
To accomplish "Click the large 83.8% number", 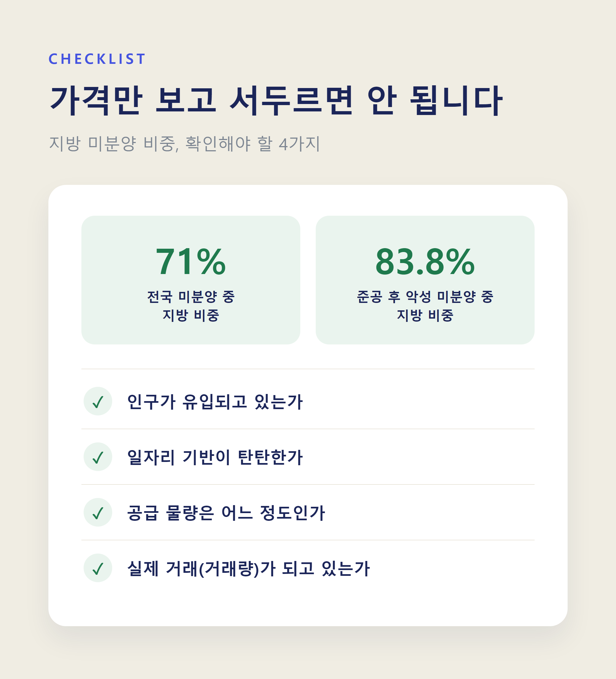I will [425, 261].
